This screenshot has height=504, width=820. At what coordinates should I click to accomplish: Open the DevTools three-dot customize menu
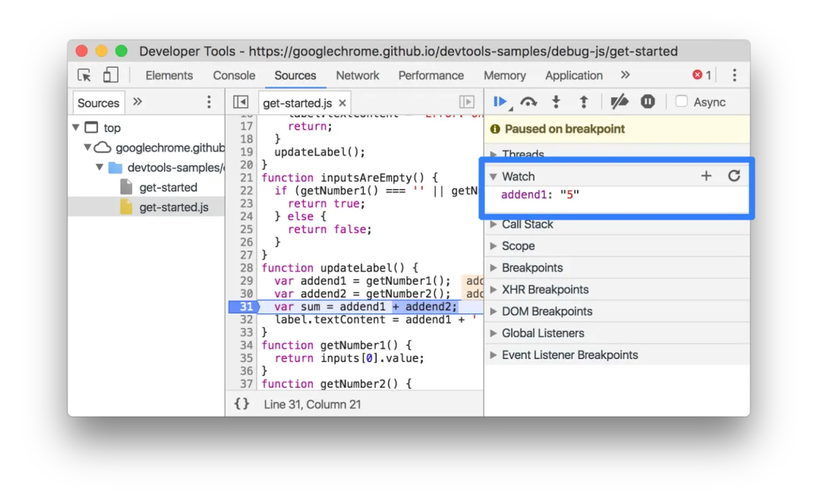click(734, 75)
